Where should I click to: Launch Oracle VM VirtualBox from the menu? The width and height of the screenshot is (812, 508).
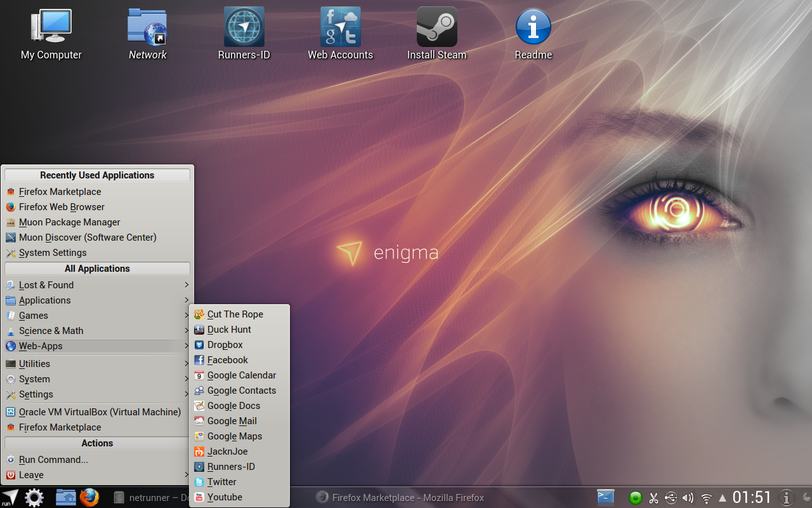click(x=97, y=412)
